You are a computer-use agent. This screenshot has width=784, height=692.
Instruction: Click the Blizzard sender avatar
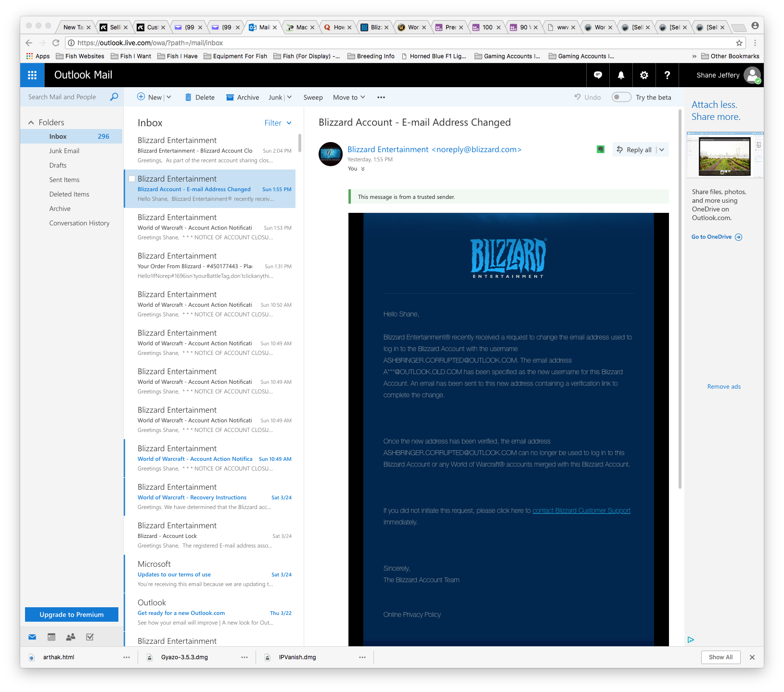click(331, 154)
